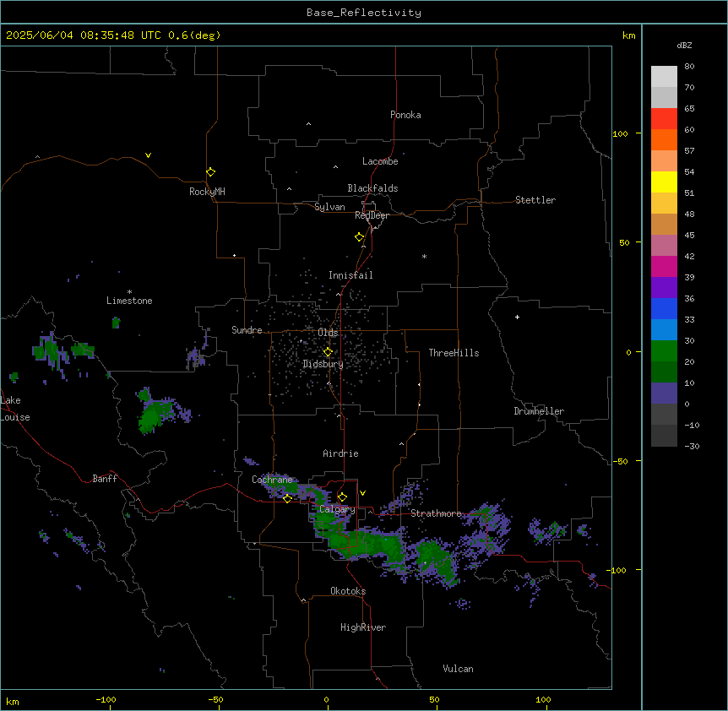
Task: Select the magenta 39-42 dBZ legend swatch
Action: pos(664,266)
